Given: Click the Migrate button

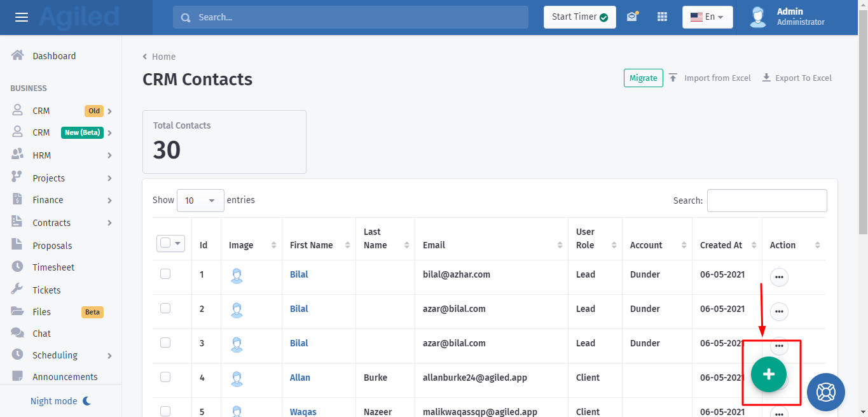Looking at the screenshot, I should [x=643, y=78].
